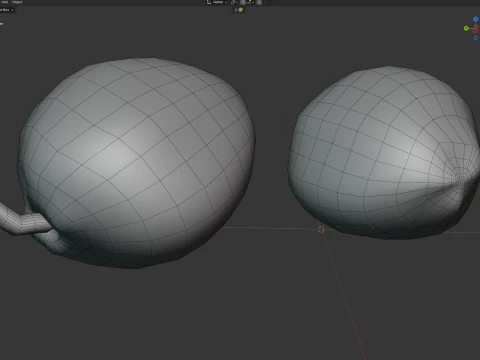Open the snapping options dropdown
Viewport: 480px width, 360px height.
[x=250, y=2]
